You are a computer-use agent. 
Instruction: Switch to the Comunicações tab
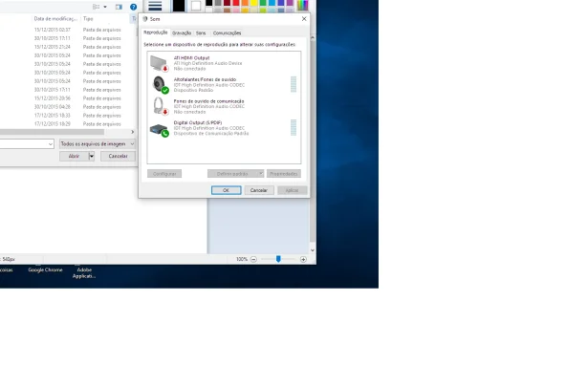[x=227, y=33]
